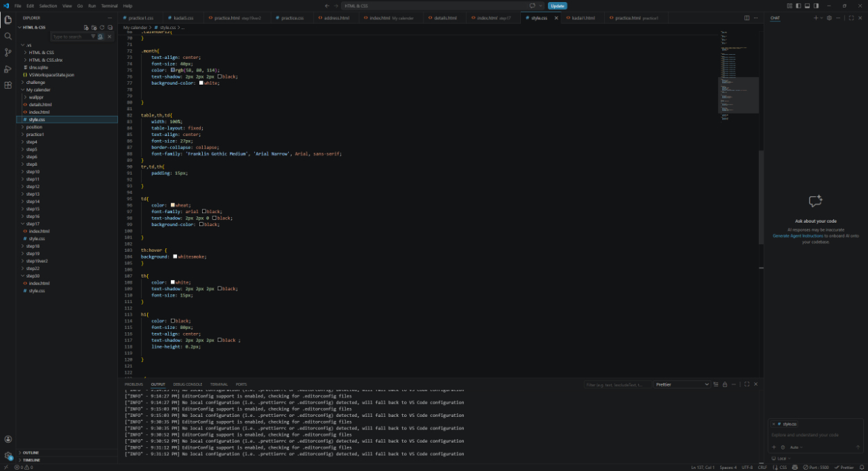Open the Extensions view in activity bar
Image resolution: width=868 pixels, height=471 pixels.
(8, 85)
